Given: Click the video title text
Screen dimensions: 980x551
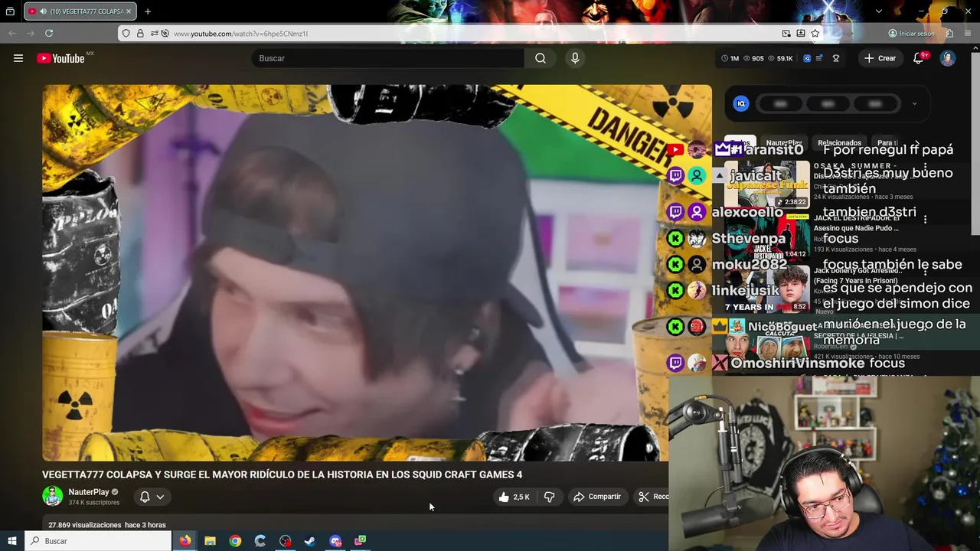Looking at the screenshot, I should point(282,474).
